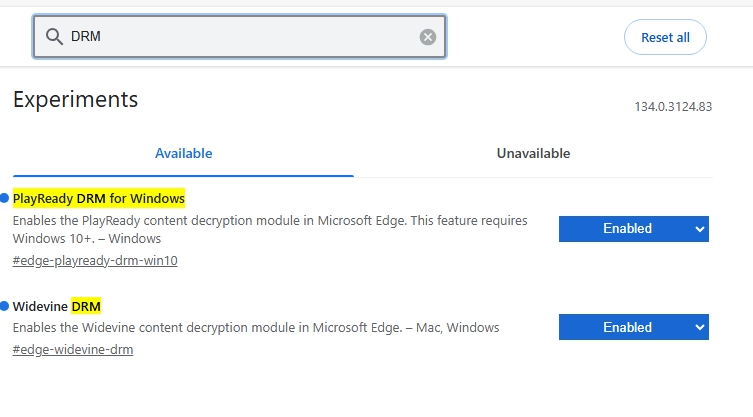
Task: Click the blue modified dot beside Widevine DRM
Action: click(x=5, y=306)
